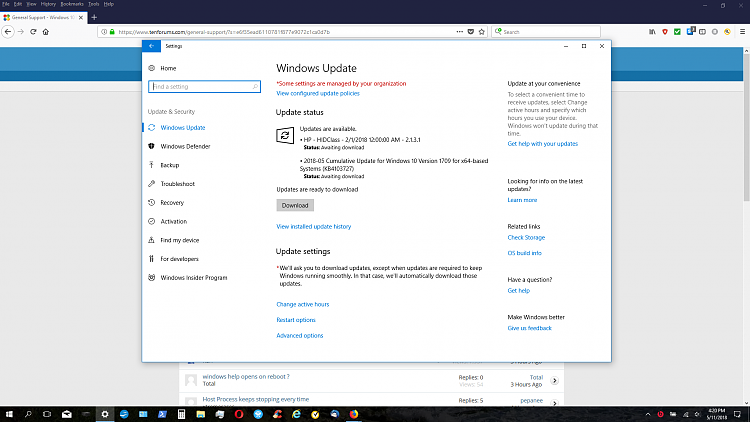Open Action Center notifications icon
The width and height of the screenshot is (750, 422).
tap(738, 414)
